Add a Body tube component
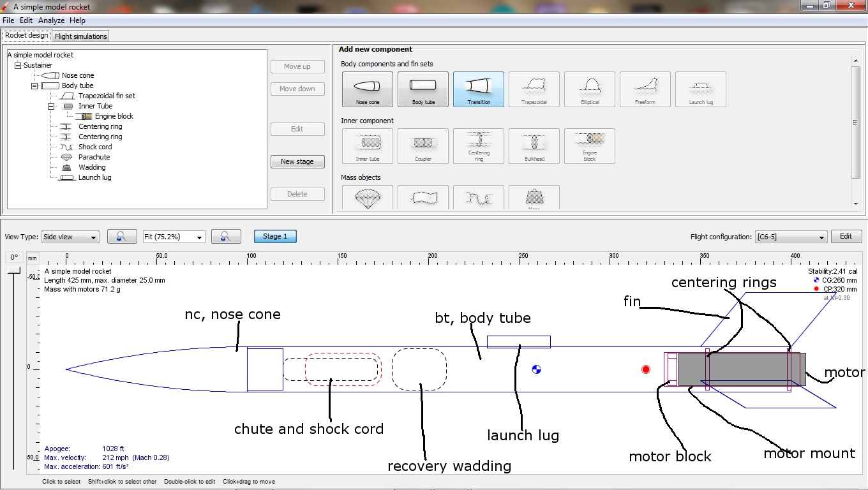868x490 pixels. tap(423, 89)
